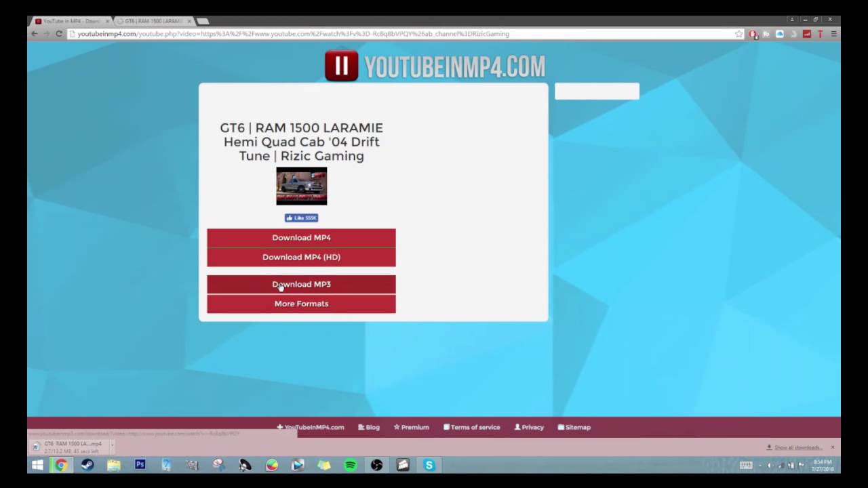Image resolution: width=868 pixels, height=488 pixels.
Task: Click the red ad-blocker extension icon
Action: point(753,34)
